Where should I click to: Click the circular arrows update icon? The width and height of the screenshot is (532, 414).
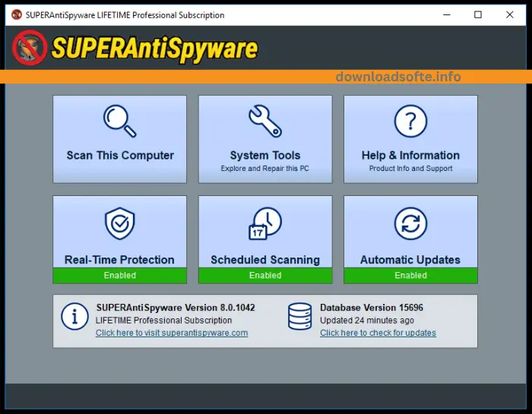click(410, 223)
